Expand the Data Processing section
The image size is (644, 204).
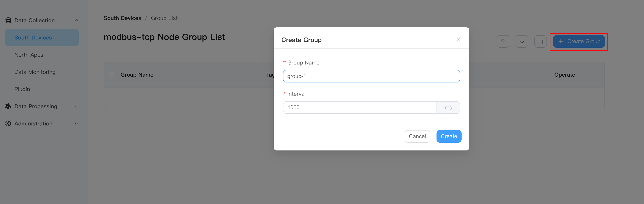[x=77, y=106]
